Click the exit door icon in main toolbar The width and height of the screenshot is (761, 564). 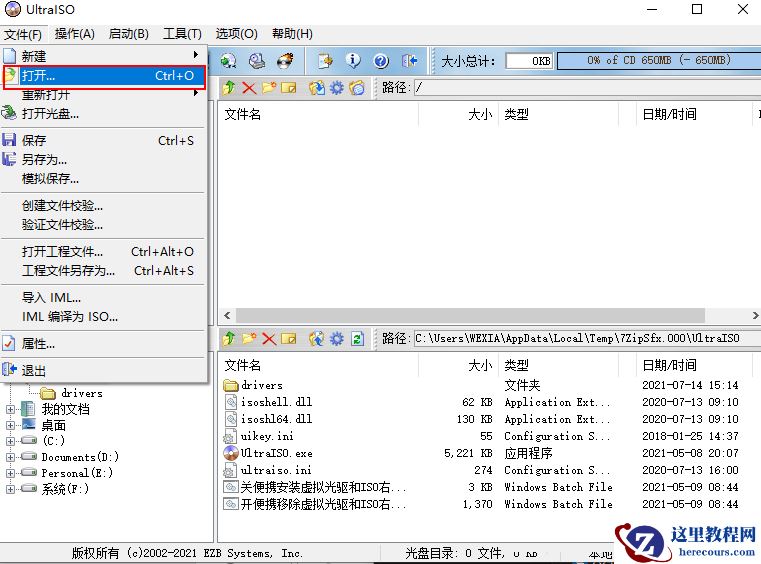point(410,61)
